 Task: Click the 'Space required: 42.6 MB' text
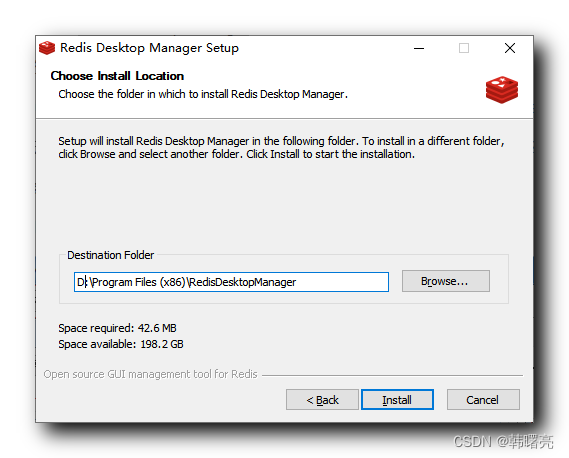(x=117, y=328)
